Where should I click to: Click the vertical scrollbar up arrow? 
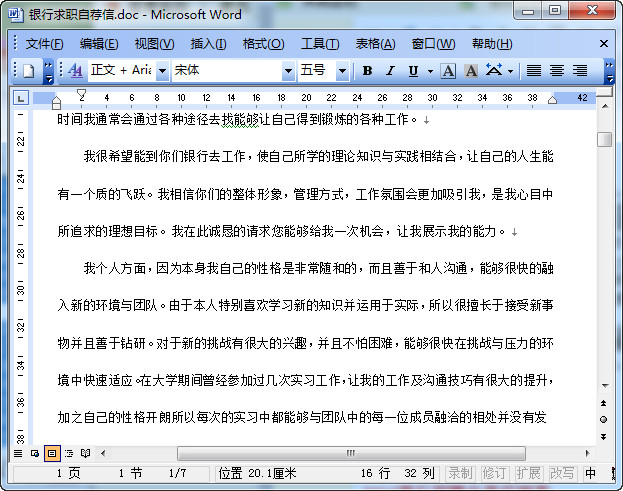(x=605, y=106)
